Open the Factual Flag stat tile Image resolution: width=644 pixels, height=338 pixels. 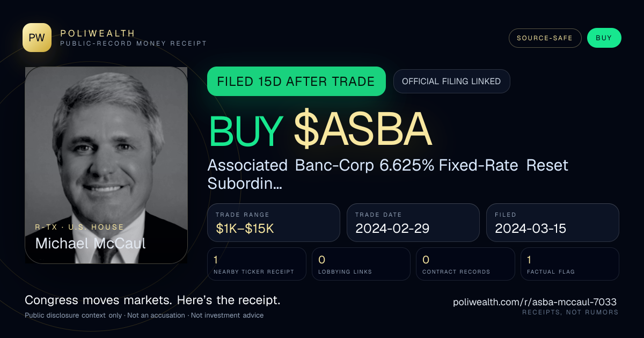pyautogui.click(x=570, y=264)
